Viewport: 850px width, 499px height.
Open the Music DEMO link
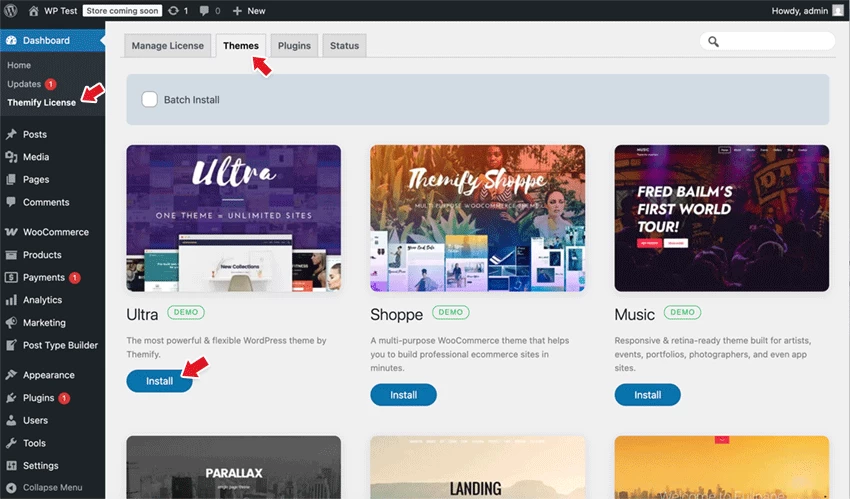pos(682,312)
